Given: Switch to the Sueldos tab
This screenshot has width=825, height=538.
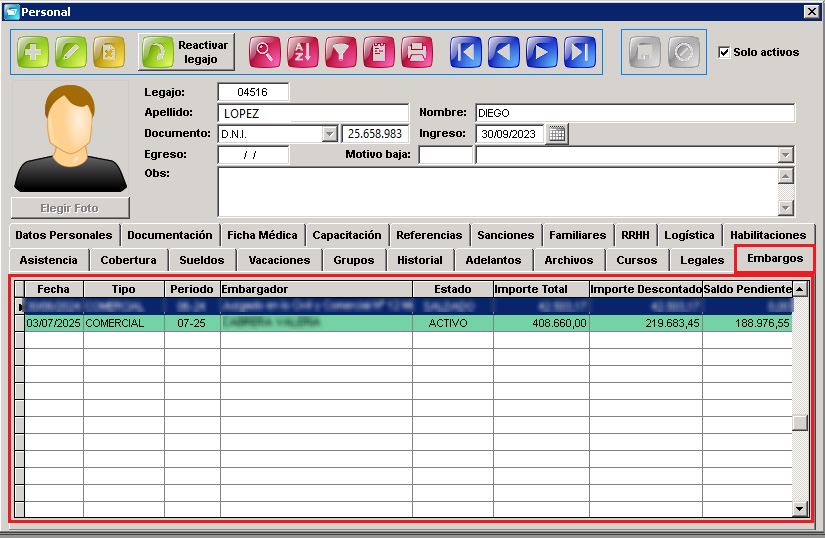Looking at the screenshot, I should pyautogui.click(x=202, y=260).
